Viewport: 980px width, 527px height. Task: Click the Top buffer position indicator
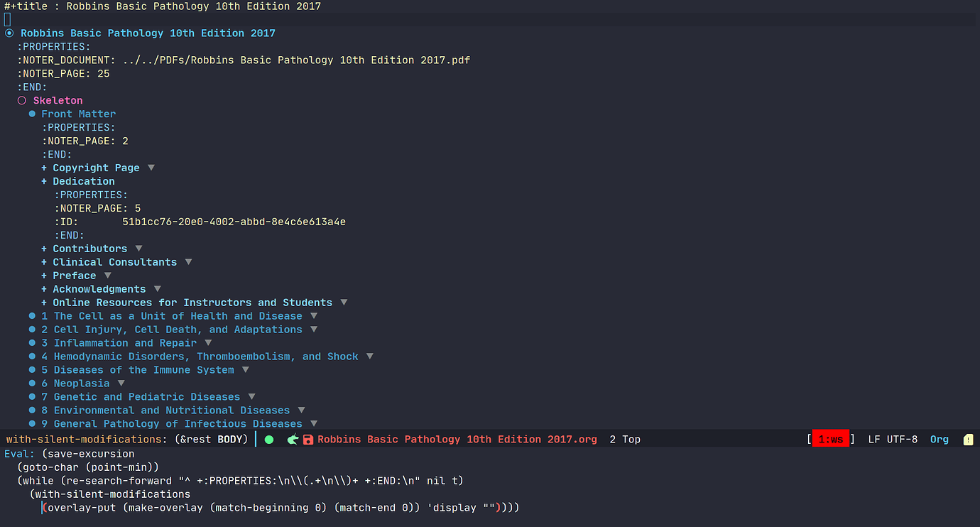click(631, 439)
